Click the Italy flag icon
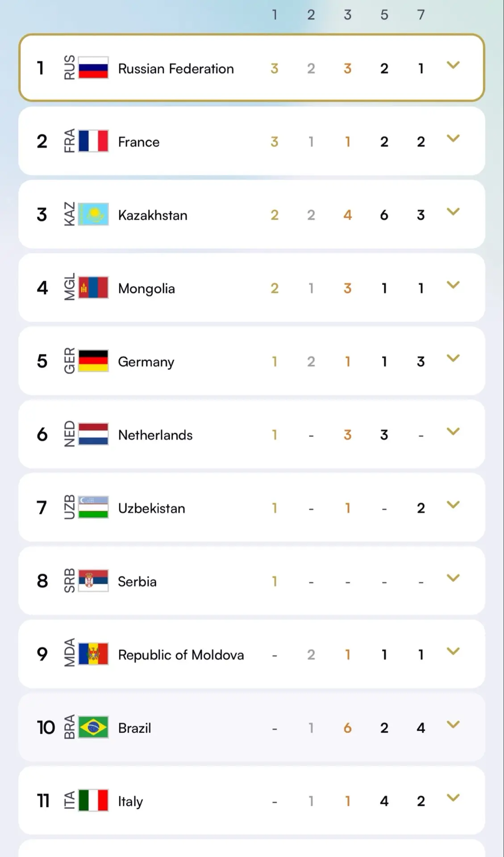 tap(93, 800)
